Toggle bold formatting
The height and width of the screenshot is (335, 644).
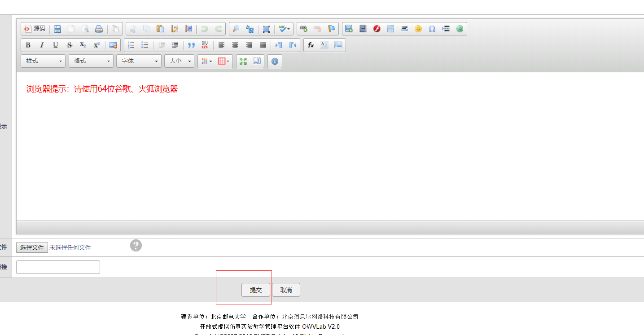coord(28,45)
